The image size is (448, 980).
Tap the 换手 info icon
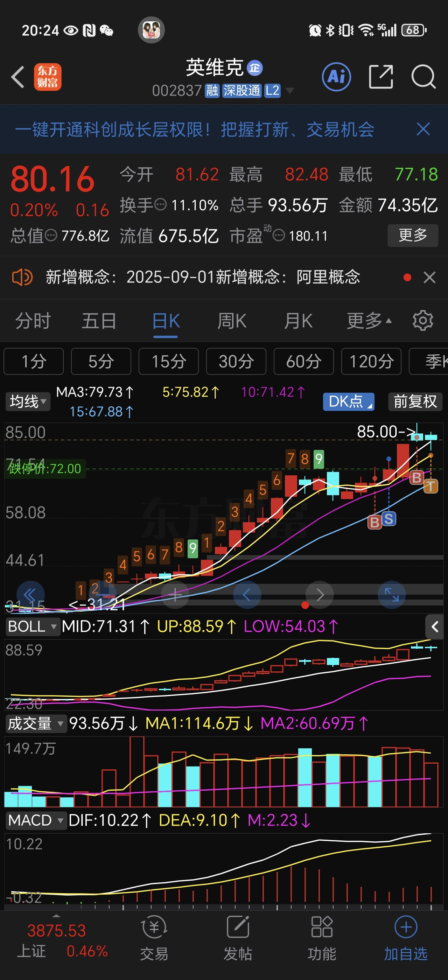coord(161,205)
